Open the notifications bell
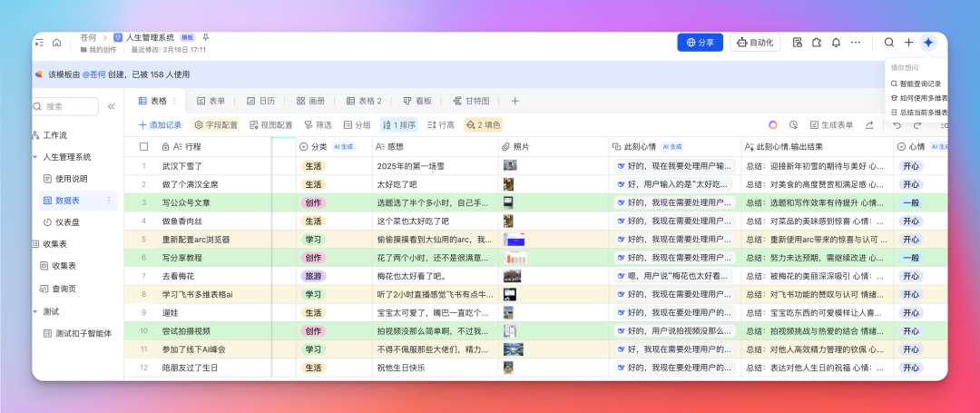This screenshot has height=413, width=980. [x=836, y=43]
